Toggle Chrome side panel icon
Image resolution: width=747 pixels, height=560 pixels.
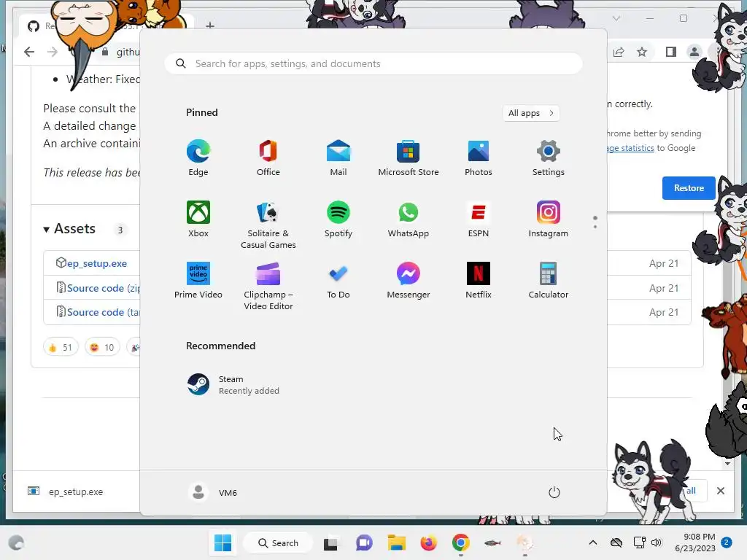[x=671, y=52]
